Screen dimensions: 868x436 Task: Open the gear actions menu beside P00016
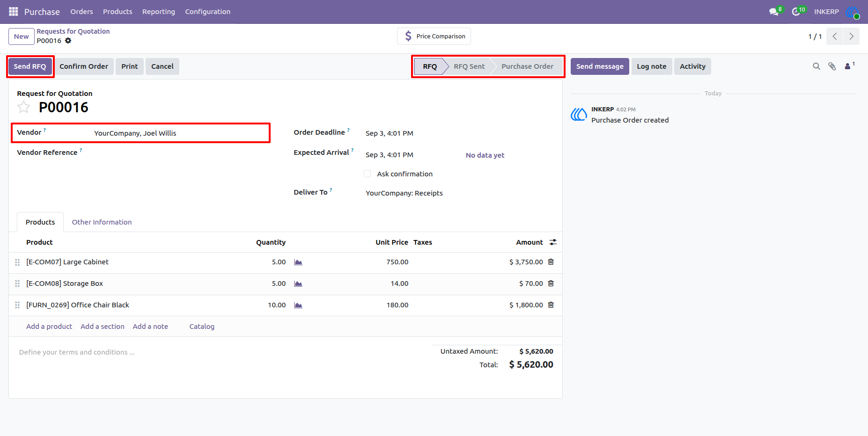(68, 41)
